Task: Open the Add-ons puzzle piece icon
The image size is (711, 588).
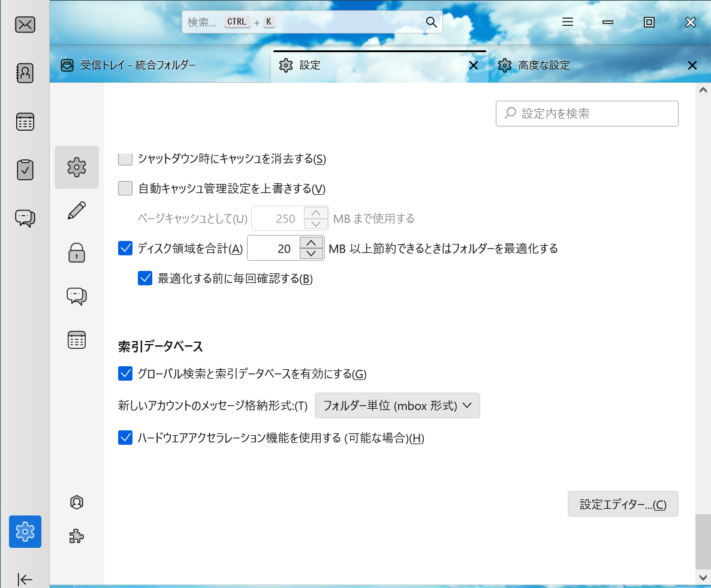Action: point(76,535)
